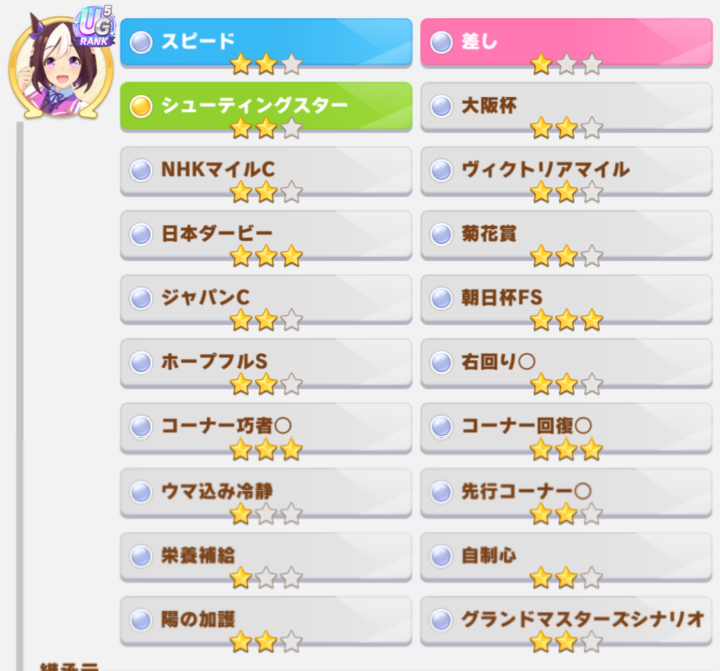720x671 pixels.
Task: Select the コーナー巧者○ skill factor
Action: click(266, 428)
